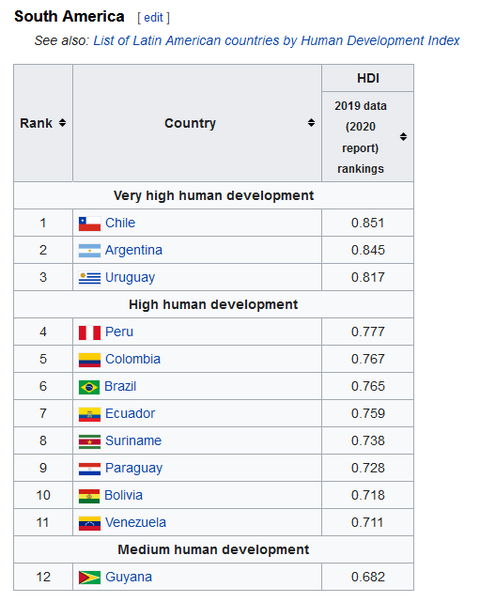Image resolution: width=480 pixels, height=602 pixels.
Task: Click the Medium human development heading
Action: tap(214, 550)
